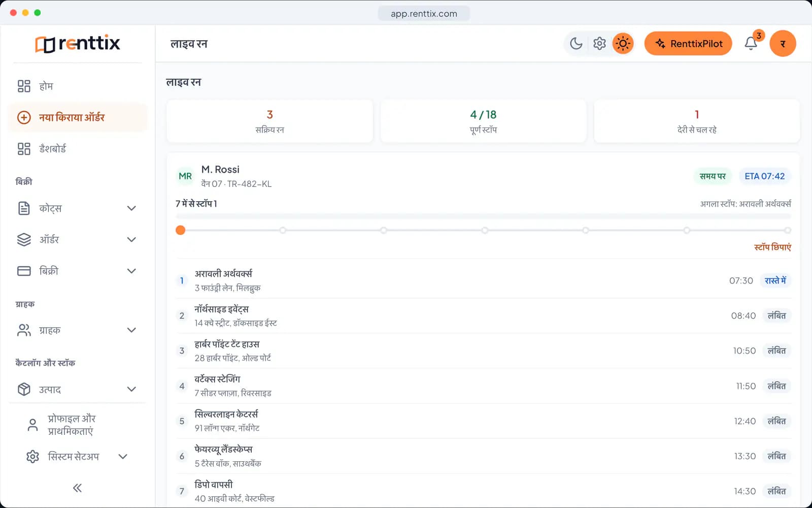Screen dimensions: 812x508
Task: Click the first orange progress stop marker
Action: tap(180, 230)
